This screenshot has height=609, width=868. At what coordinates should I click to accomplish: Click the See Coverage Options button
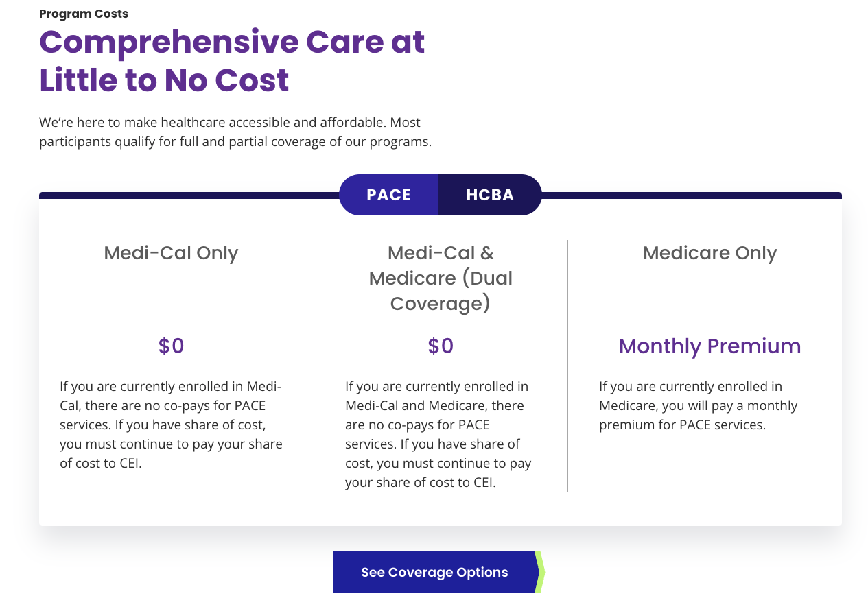coord(434,573)
